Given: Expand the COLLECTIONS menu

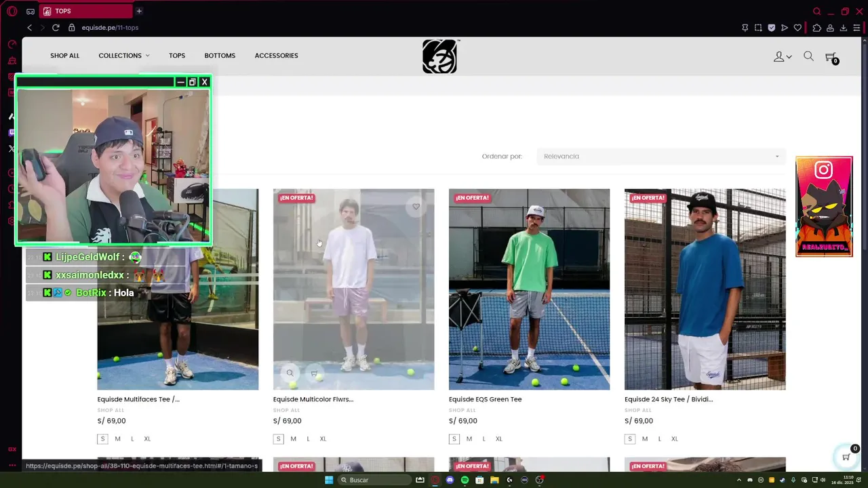Looking at the screenshot, I should point(124,56).
